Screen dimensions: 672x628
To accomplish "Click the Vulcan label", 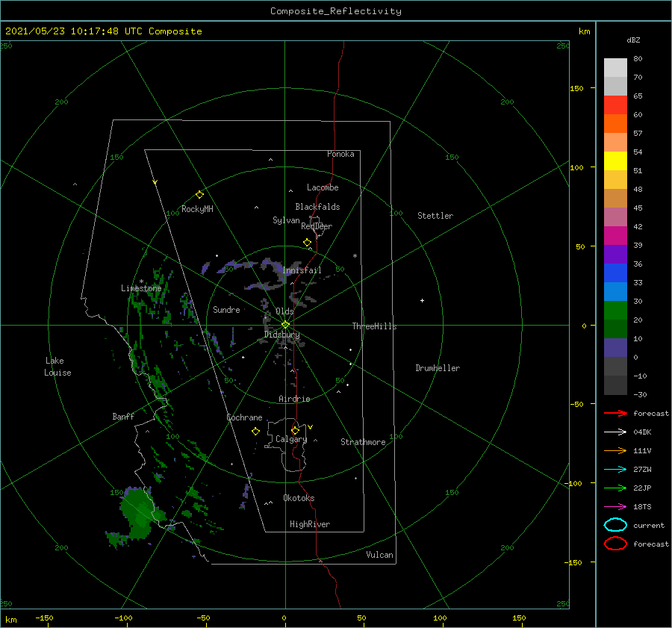I will tap(379, 555).
